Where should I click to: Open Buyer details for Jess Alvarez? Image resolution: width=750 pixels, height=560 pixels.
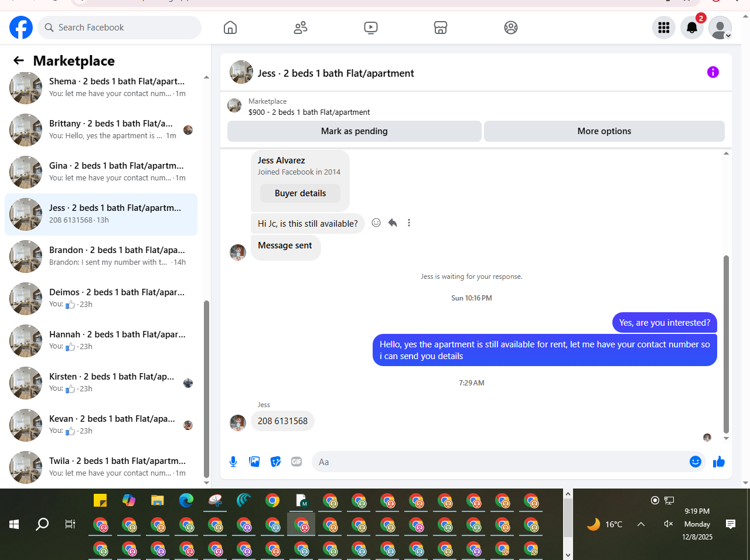click(301, 193)
